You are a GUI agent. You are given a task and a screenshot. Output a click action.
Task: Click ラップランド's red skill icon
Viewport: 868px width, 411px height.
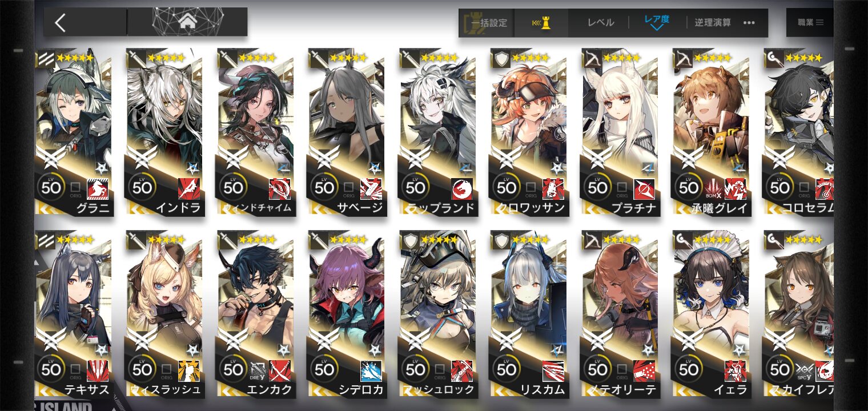[461, 188]
